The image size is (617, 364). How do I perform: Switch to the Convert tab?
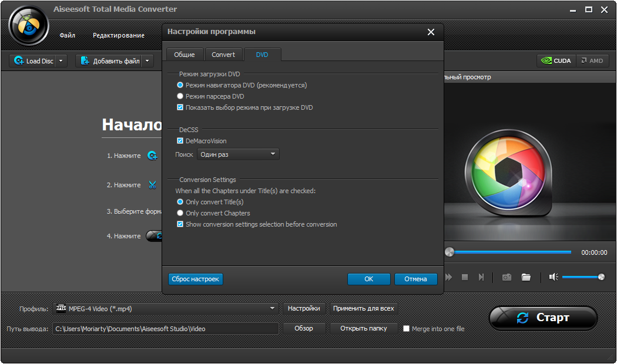click(223, 55)
